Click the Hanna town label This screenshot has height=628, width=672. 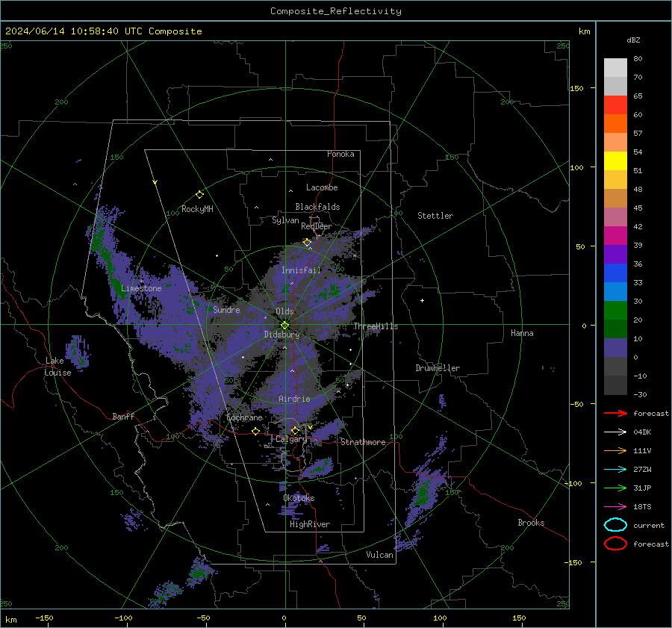(x=522, y=333)
